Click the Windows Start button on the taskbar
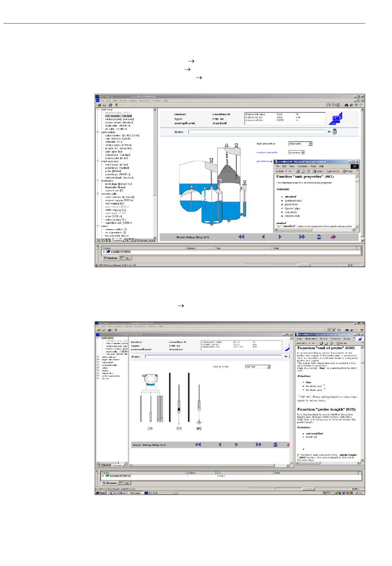 101,493
